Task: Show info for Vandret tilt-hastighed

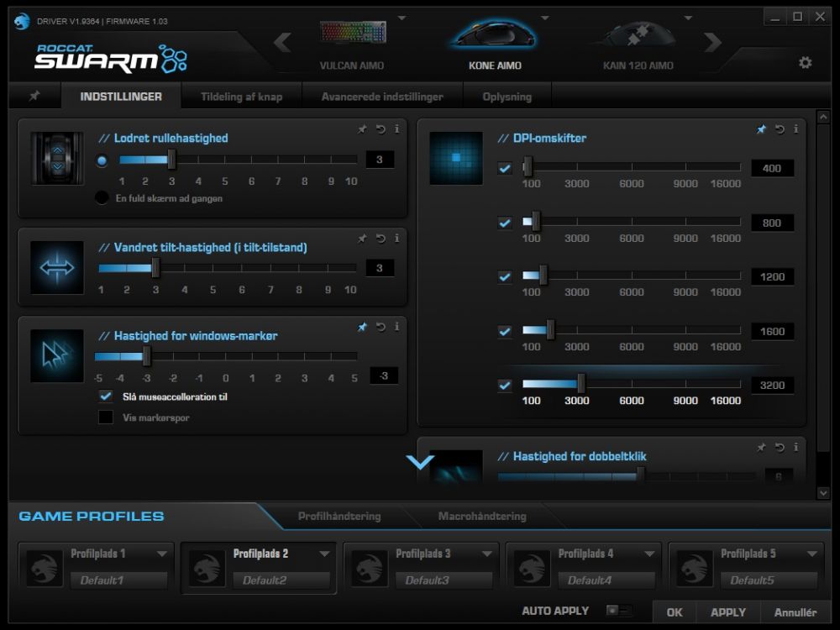Action: (x=396, y=239)
